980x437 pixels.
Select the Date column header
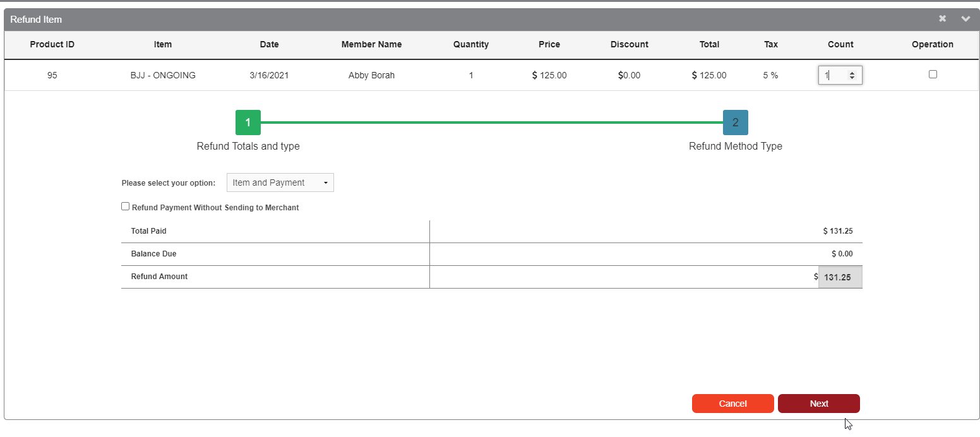click(x=269, y=44)
